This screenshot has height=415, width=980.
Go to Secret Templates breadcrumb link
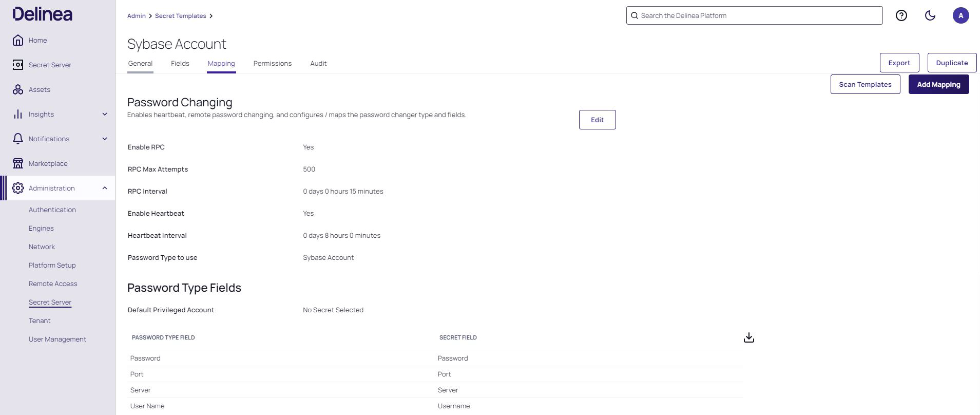(180, 16)
